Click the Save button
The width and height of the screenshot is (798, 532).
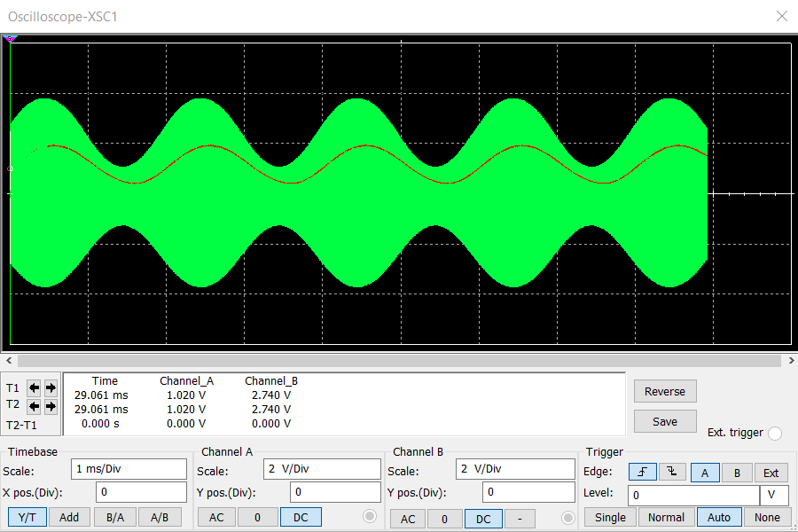coord(665,421)
